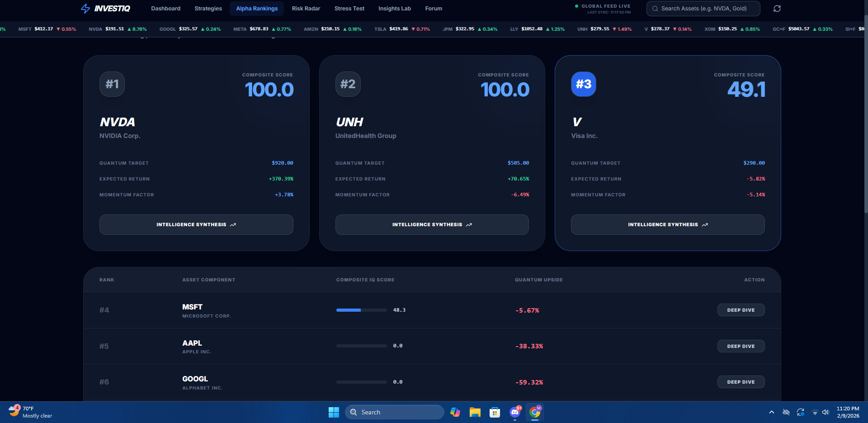The height and width of the screenshot is (423, 868).
Task: Open the Insights Lab tab
Action: pyautogui.click(x=395, y=9)
